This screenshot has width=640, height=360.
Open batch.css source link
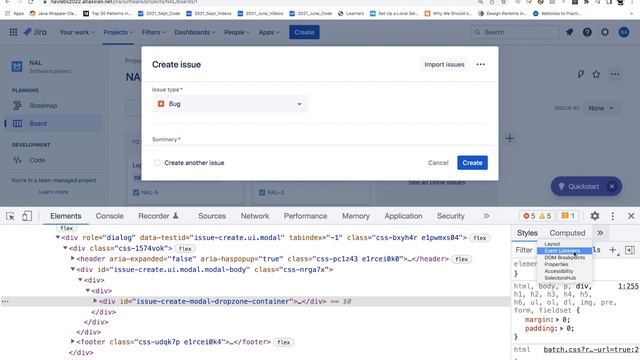[x=591, y=349]
